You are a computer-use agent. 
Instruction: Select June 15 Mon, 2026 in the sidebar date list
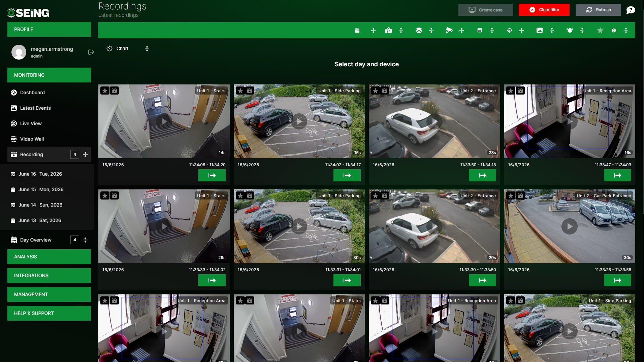(x=41, y=189)
